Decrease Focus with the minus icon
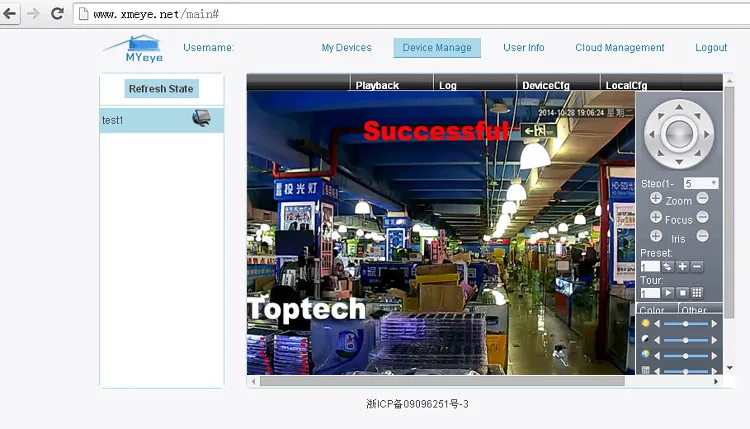 click(x=702, y=217)
